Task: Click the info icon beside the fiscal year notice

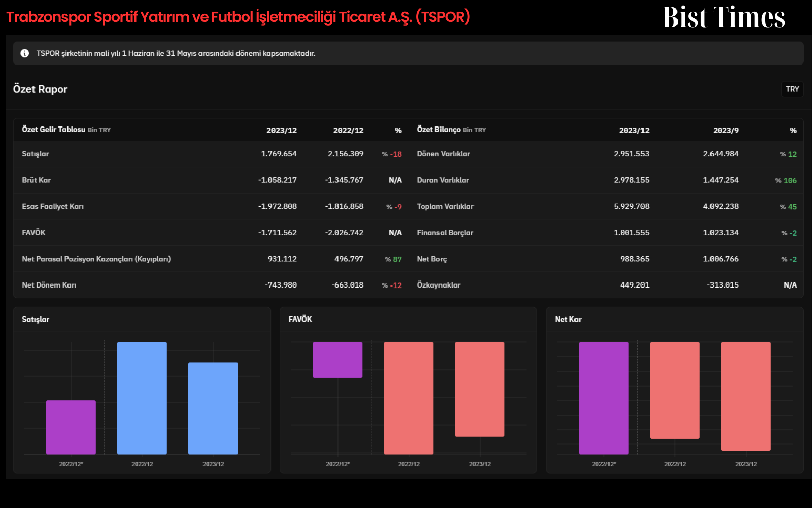Action: coord(24,53)
